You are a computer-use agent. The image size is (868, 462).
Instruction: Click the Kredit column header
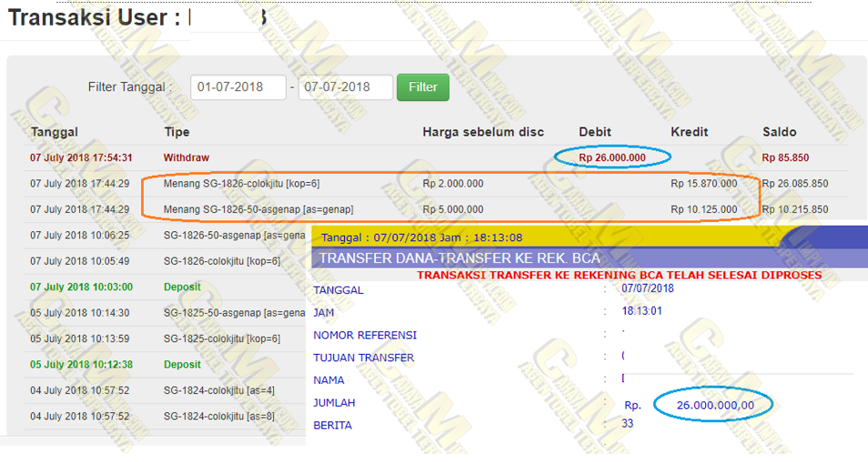689,133
